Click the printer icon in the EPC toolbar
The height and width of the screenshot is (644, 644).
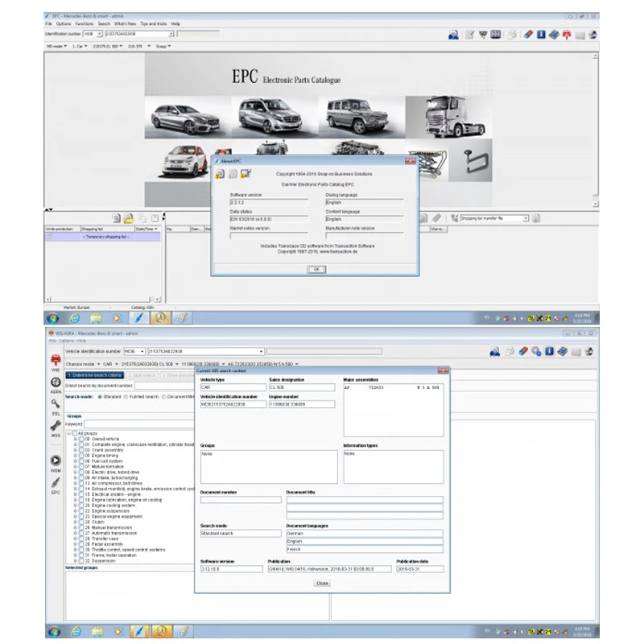[x=512, y=35]
